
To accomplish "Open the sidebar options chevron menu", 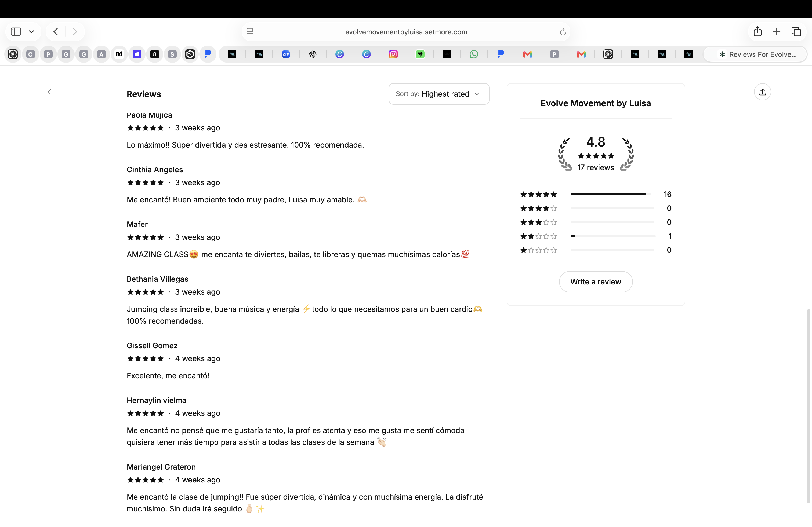I will click(x=32, y=32).
